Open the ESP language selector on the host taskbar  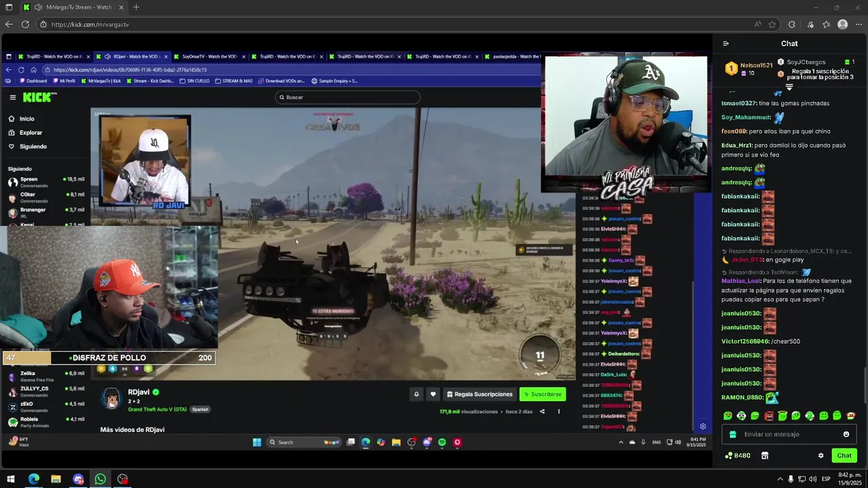826,479
